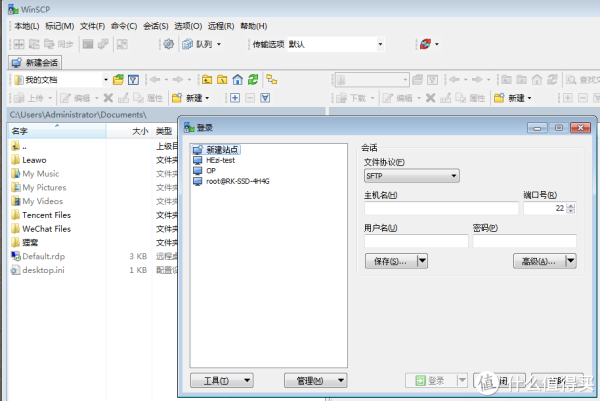
Task: Click the session color icon in top toolbar
Action: [x=427, y=44]
